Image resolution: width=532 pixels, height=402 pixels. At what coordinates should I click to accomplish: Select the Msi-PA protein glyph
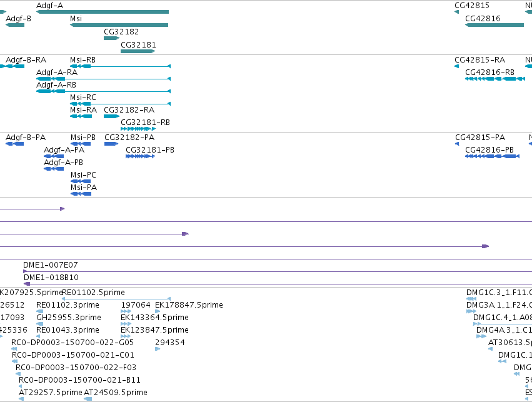click(x=81, y=194)
